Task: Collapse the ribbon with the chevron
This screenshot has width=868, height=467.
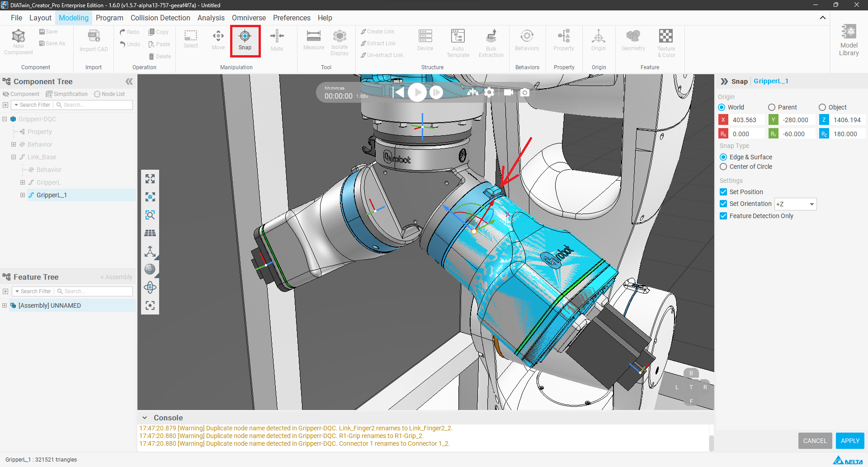Action: tap(823, 18)
